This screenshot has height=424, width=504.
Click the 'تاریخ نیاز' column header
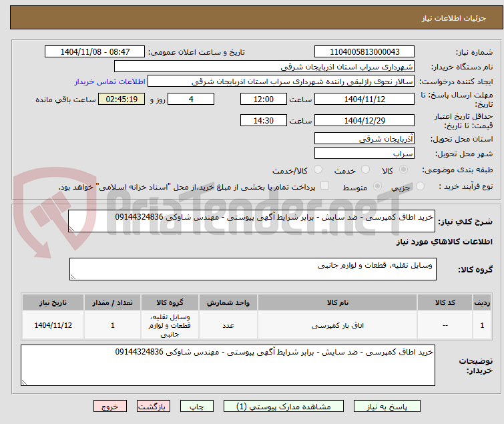53,302
